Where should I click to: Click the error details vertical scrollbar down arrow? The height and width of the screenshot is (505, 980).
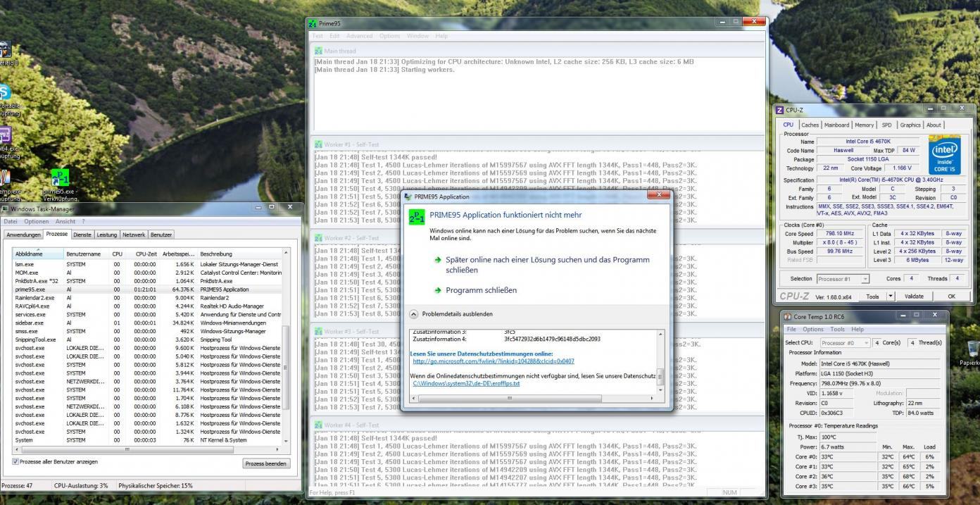tap(660, 389)
